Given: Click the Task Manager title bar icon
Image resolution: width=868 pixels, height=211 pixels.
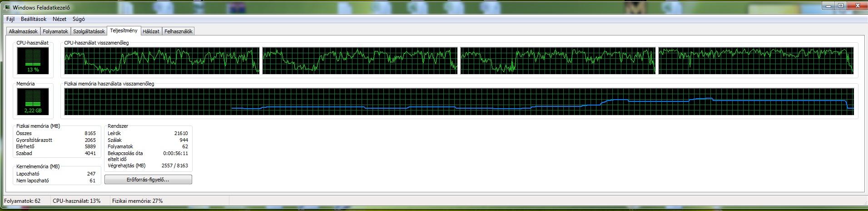Looking at the screenshot, I should [7, 7].
